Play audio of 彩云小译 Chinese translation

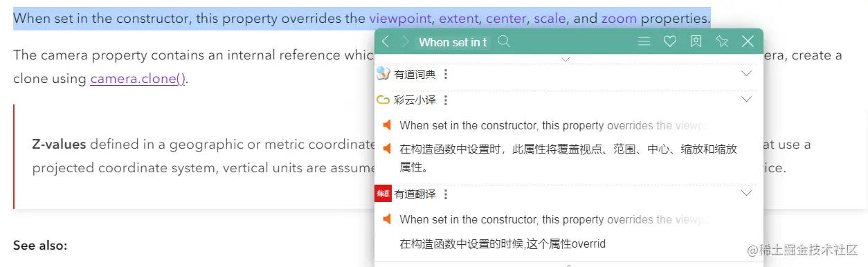[387, 148]
